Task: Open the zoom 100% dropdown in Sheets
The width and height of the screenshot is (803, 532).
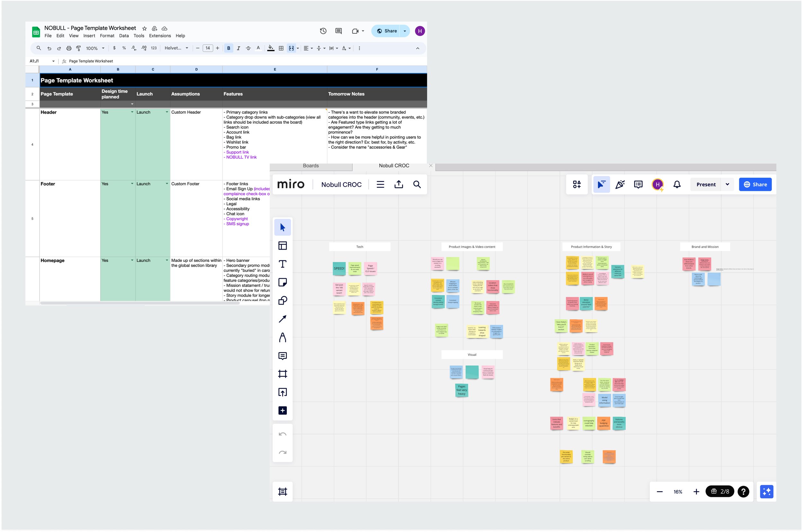Action: 95,48
